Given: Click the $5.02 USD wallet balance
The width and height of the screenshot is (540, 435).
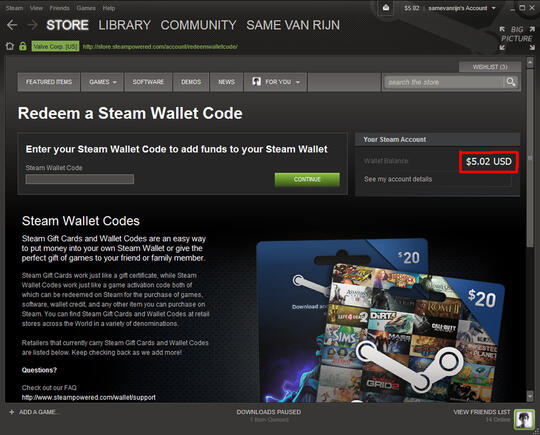Looking at the screenshot, I should click(x=488, y=162).
